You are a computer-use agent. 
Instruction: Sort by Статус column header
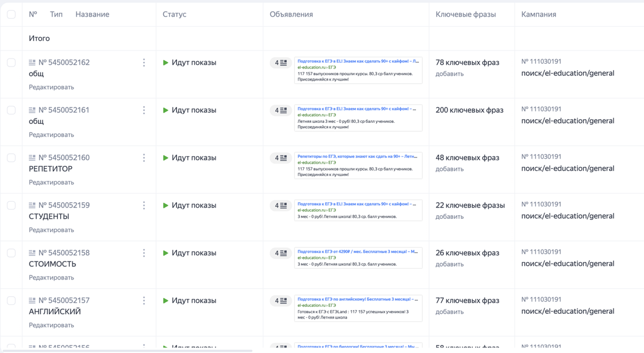pyautogui.click(x=174, y=14)
